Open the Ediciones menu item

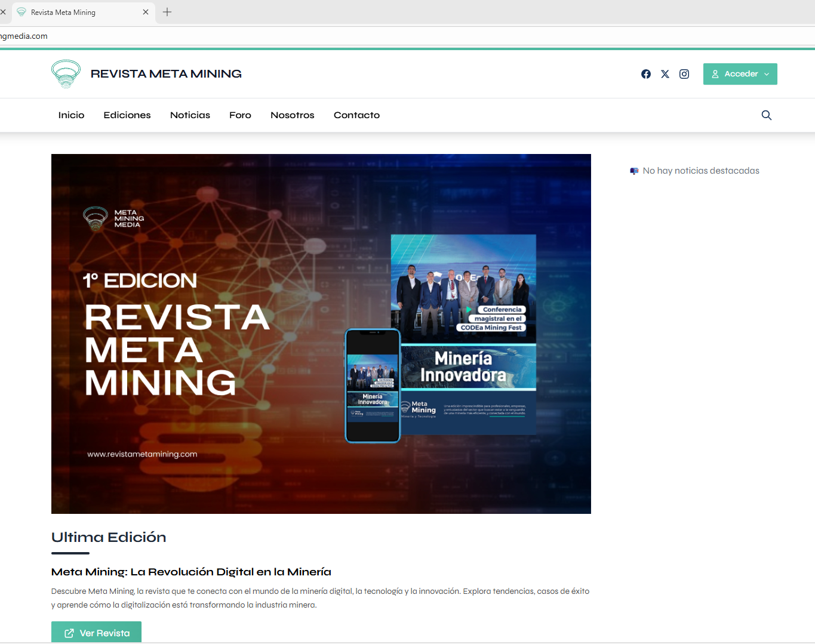click(127, 115)
